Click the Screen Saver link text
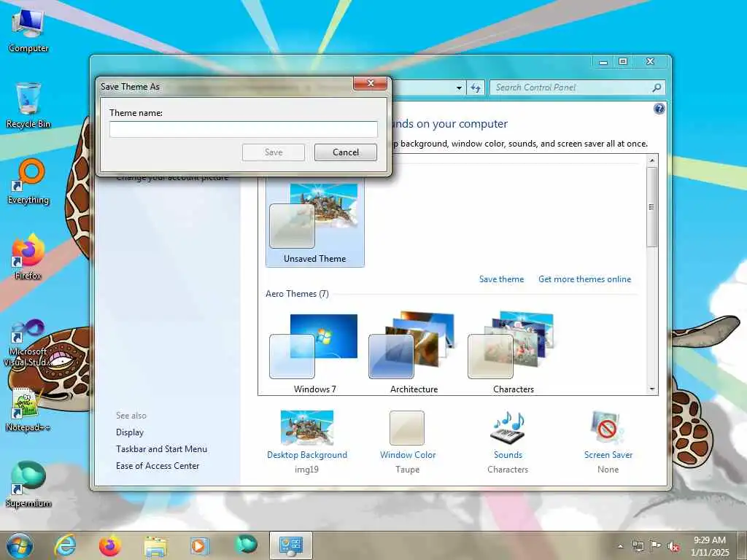 [608, 455]
